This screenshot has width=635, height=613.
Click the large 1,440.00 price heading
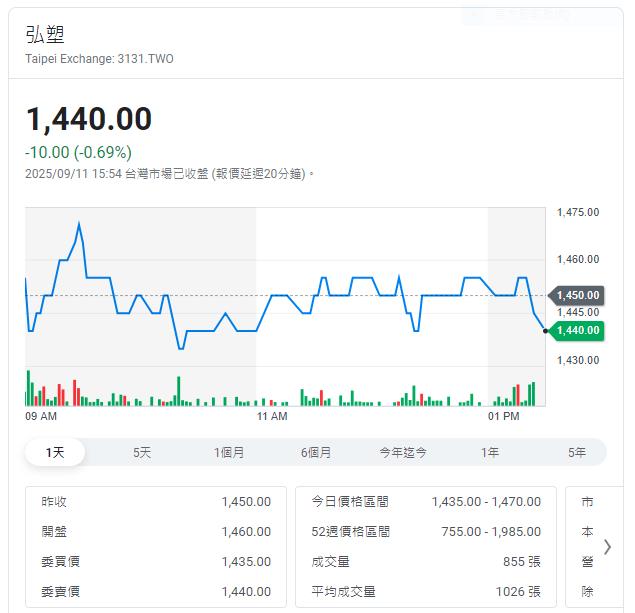[89, 119]
